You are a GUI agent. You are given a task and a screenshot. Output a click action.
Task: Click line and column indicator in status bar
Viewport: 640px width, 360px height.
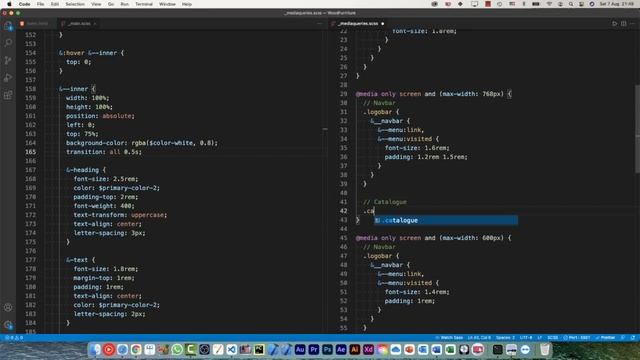(479, 338)
